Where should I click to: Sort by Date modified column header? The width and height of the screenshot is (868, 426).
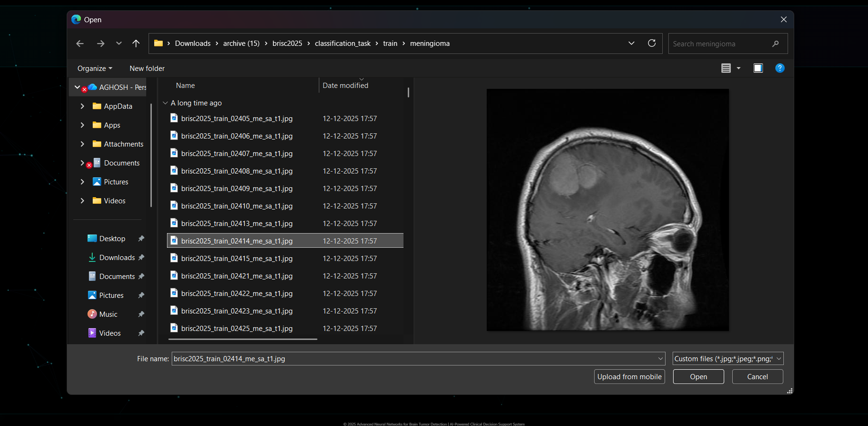tap(345, 86)
